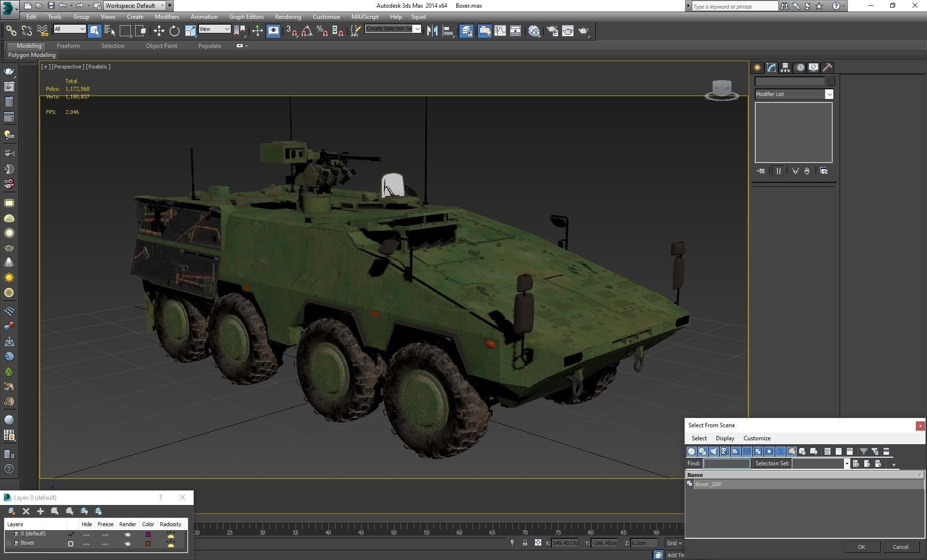Image resolution: width=927 pixels, height=560 pixels.
Task: Add a new layer with plus icon
Action: (41, 511)
